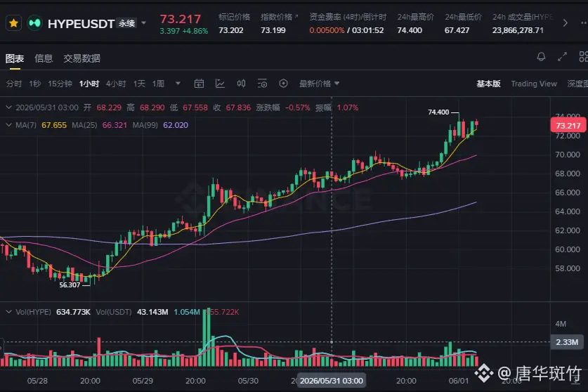Open the more options ellipsis at top right
Viewport: 588px width, 392px height.
click(x=584, y=23)
